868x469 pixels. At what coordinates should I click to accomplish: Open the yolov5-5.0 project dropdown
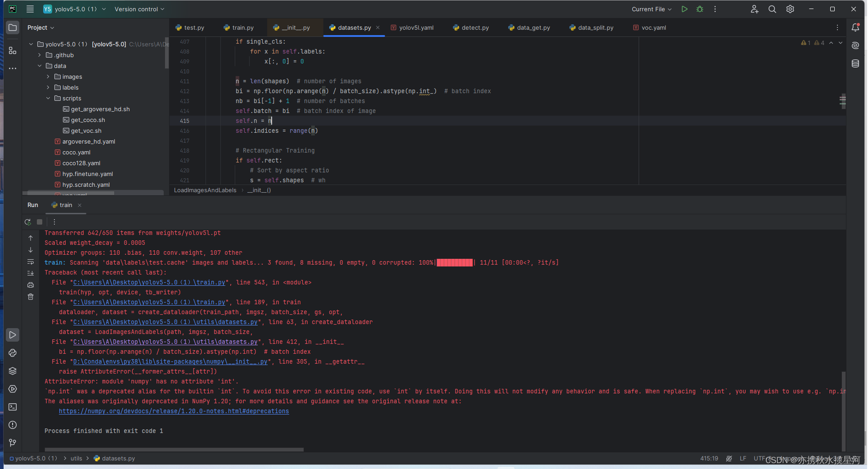(x=75, y=9)
